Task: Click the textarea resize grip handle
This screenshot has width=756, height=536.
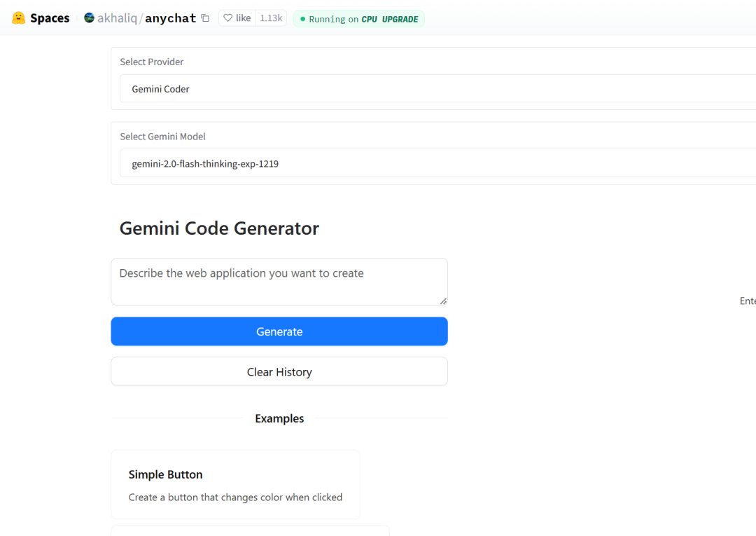Action: (443, 302)
